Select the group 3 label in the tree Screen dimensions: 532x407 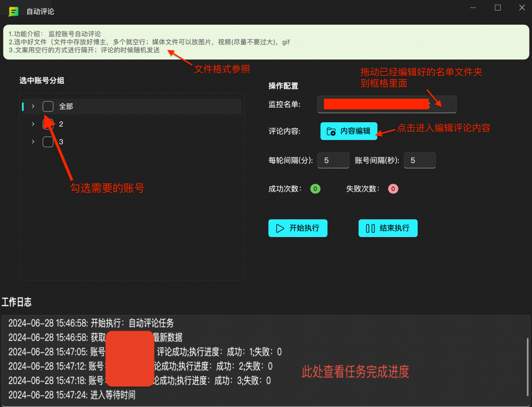[61, 142]
